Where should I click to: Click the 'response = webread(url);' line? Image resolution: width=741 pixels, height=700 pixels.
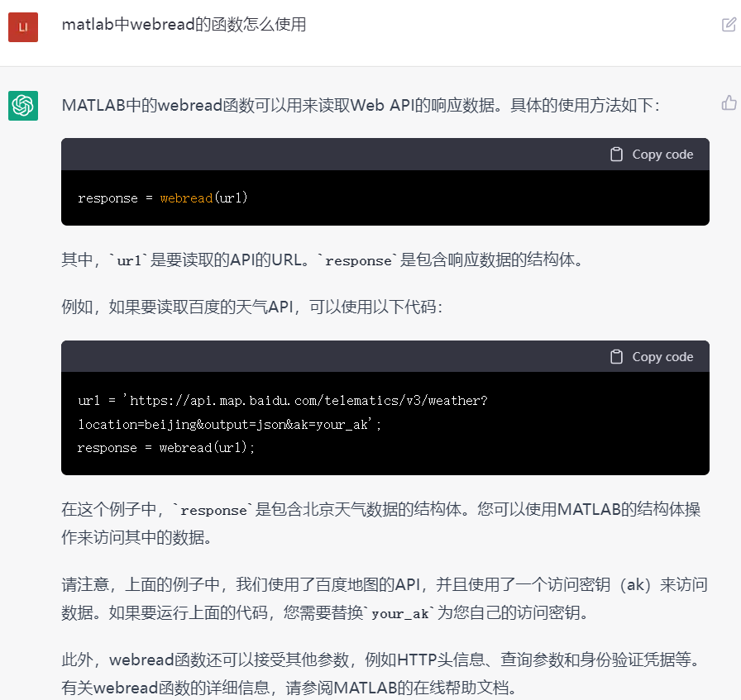tap(166, 447)
